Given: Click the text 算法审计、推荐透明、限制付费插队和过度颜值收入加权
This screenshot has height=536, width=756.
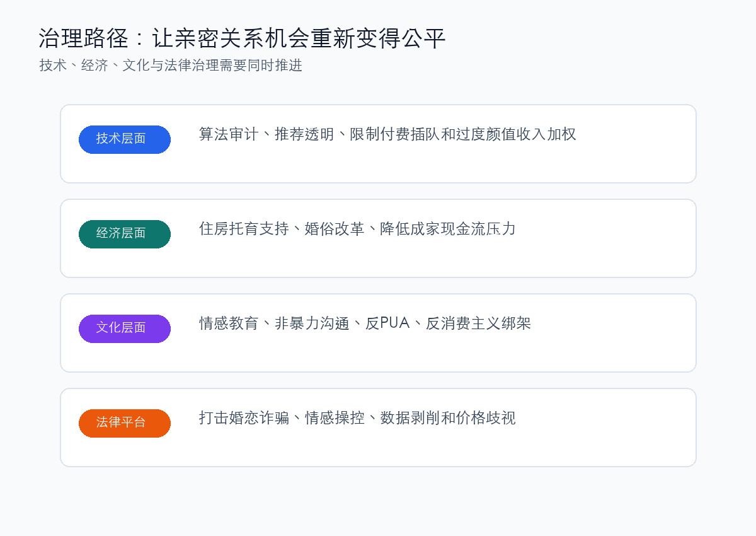Looking at the screenshot, I should (x=387, y=134).
